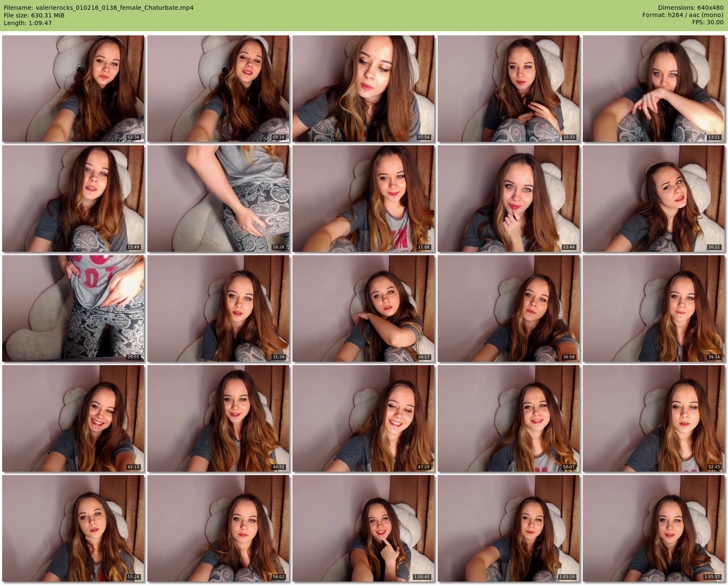Click the FPS 30.00 text
Viewport: 728px width, 585px height.
[x=708, y=22]
